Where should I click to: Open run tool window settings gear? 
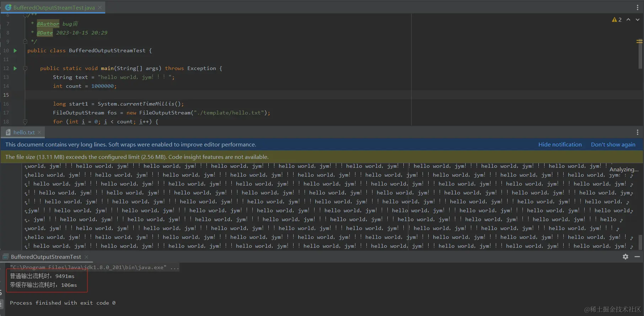tap(626, 257)
